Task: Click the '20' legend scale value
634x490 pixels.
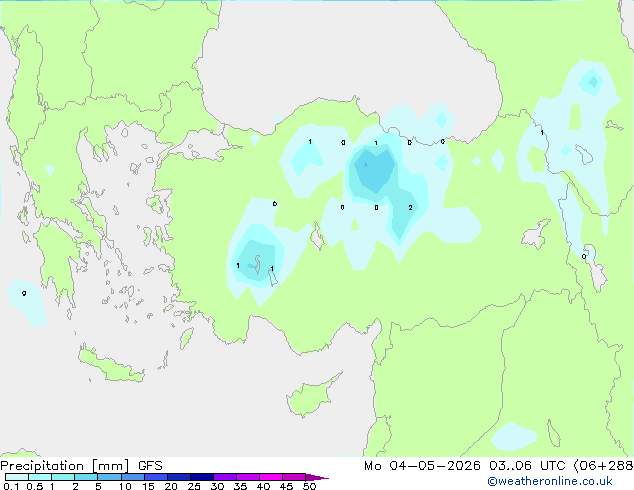Action: (x=171, y=486)
